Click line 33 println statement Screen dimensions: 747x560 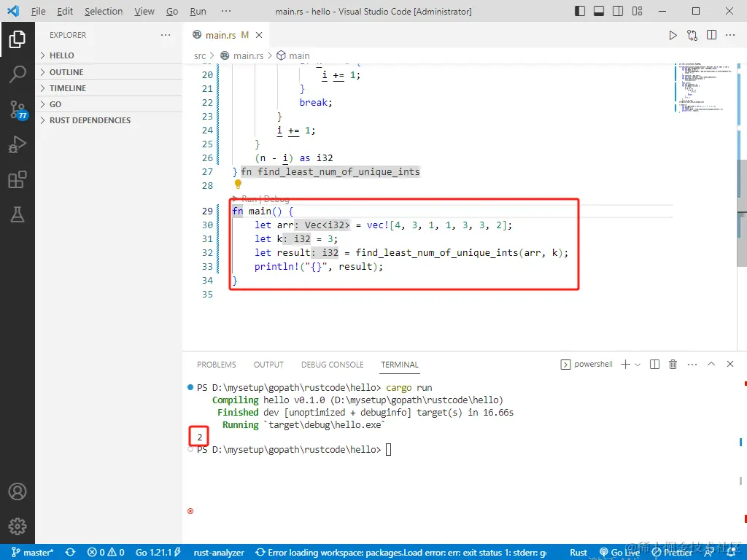[x=318, y=267]
